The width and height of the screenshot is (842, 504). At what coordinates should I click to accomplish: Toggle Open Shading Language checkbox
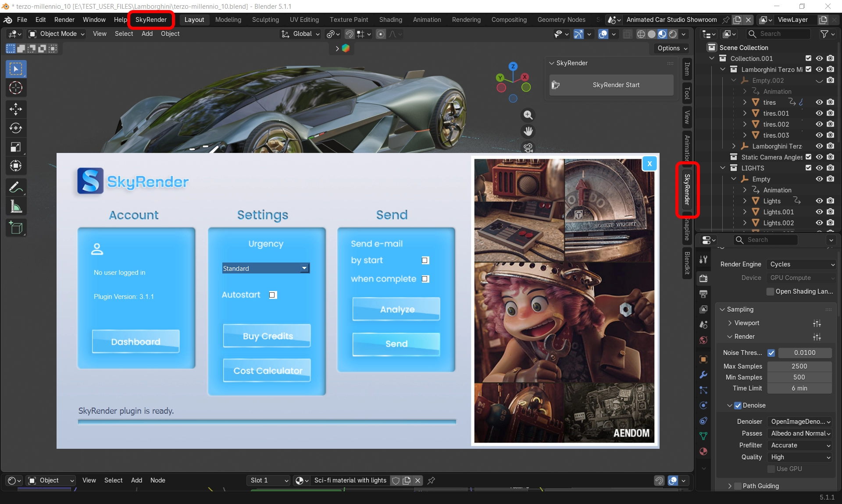pyautogui.click(x=770, y=291)
